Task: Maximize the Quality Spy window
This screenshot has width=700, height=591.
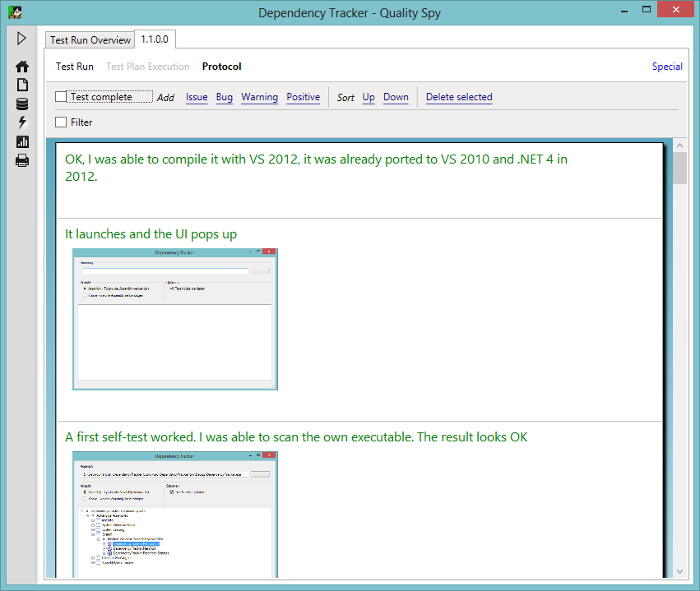Action: point(646,10)
